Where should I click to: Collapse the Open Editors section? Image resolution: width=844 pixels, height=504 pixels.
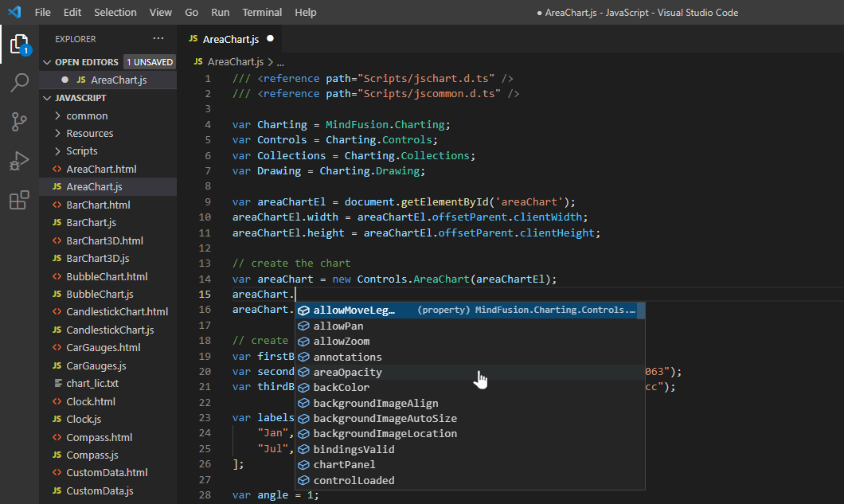47,62
